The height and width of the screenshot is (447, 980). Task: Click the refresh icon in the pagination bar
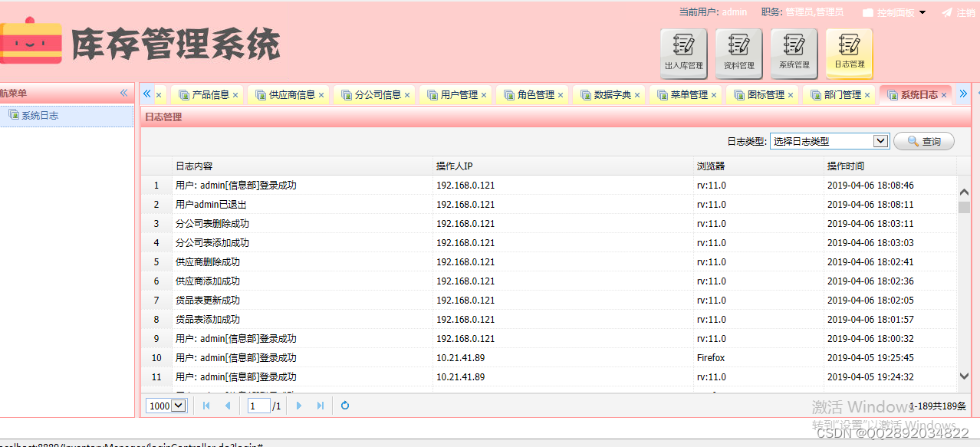[x=344, y=405]
